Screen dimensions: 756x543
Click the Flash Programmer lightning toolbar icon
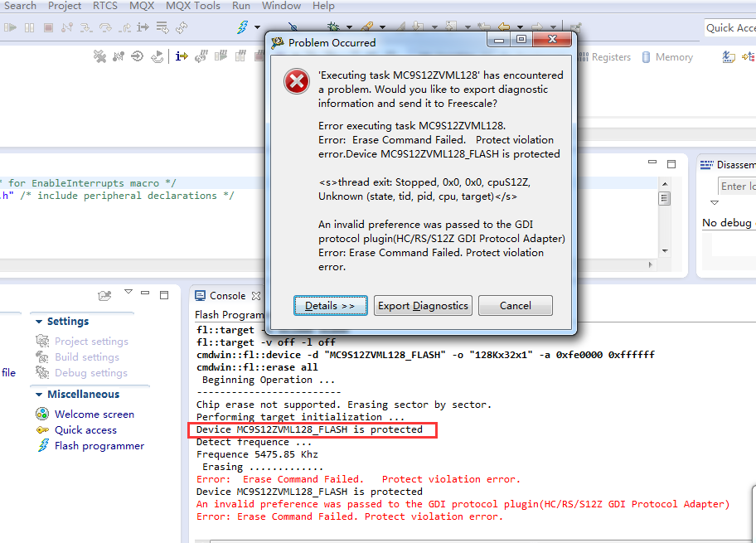(243, 27)
